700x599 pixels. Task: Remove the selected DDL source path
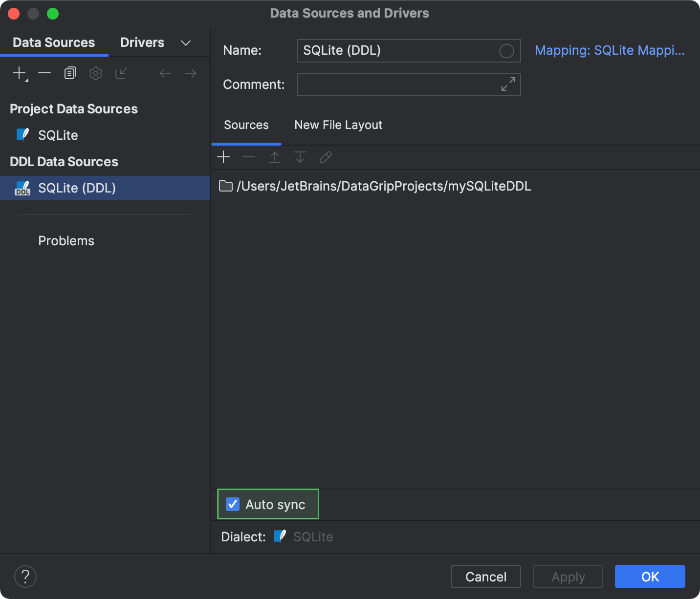(x=249, y=157)
